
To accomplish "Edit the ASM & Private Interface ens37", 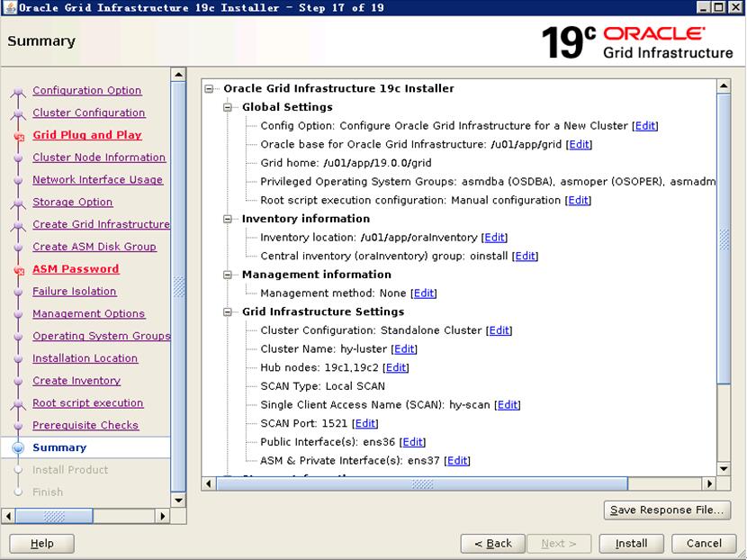I will [457, 460].
